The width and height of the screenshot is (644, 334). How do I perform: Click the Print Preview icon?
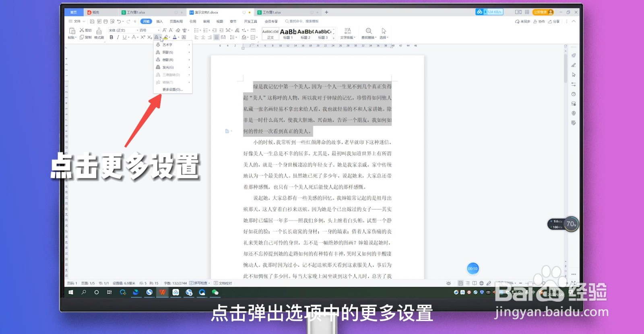click(112, 21)
